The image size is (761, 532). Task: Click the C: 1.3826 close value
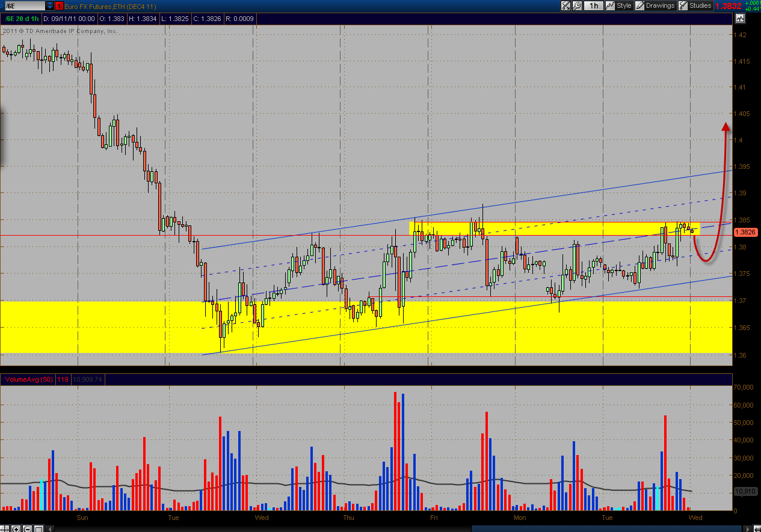coord(207,19)
